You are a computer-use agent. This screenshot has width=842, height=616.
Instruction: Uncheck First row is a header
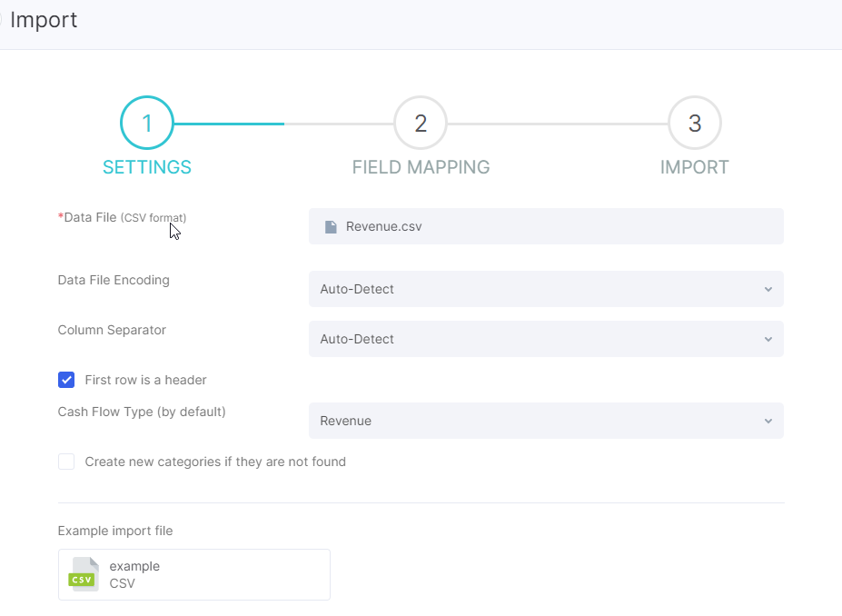point(66,380)
